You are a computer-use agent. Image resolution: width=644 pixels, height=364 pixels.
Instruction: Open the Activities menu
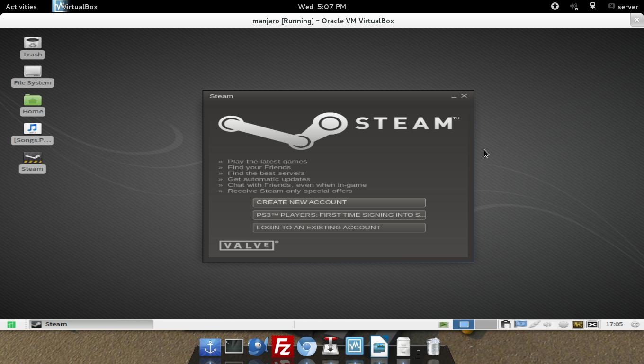[x=21, y=6]
